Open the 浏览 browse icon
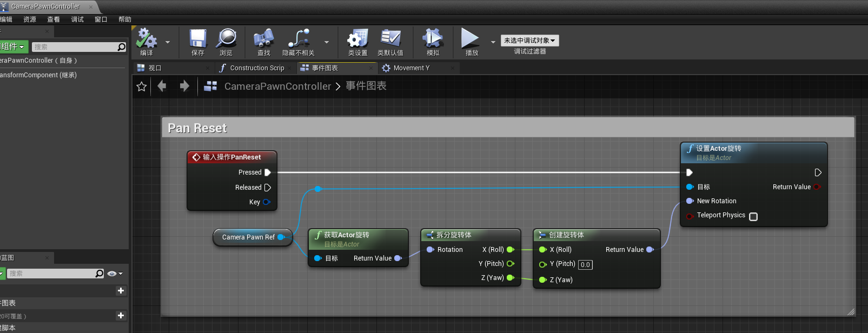Image resolution: width=868 pixels, height=333 pixels. click(x=226, y=39)
